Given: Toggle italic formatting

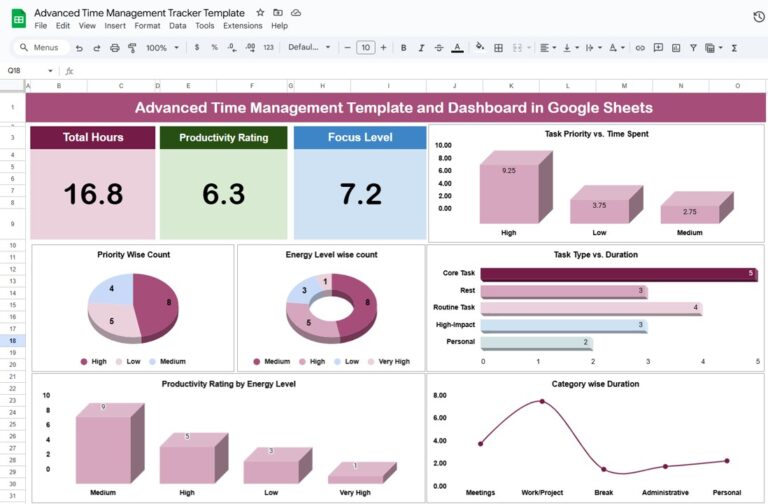Looking at the screenshot, I should click(x=421, y=48).
